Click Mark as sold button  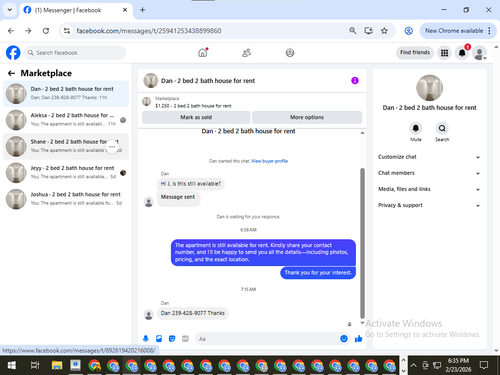point(196,117)
